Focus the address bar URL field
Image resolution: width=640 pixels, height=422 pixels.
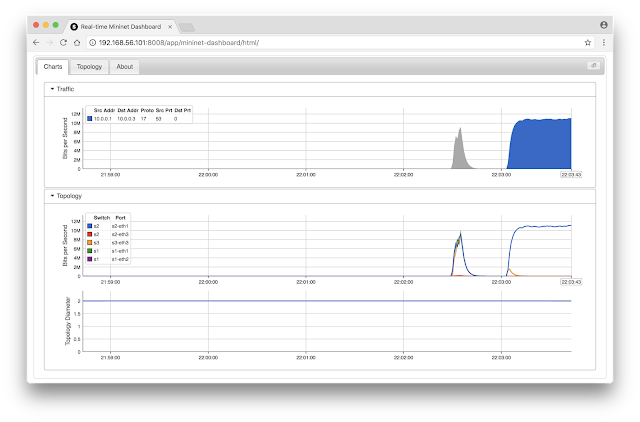[x=339, y=42]
